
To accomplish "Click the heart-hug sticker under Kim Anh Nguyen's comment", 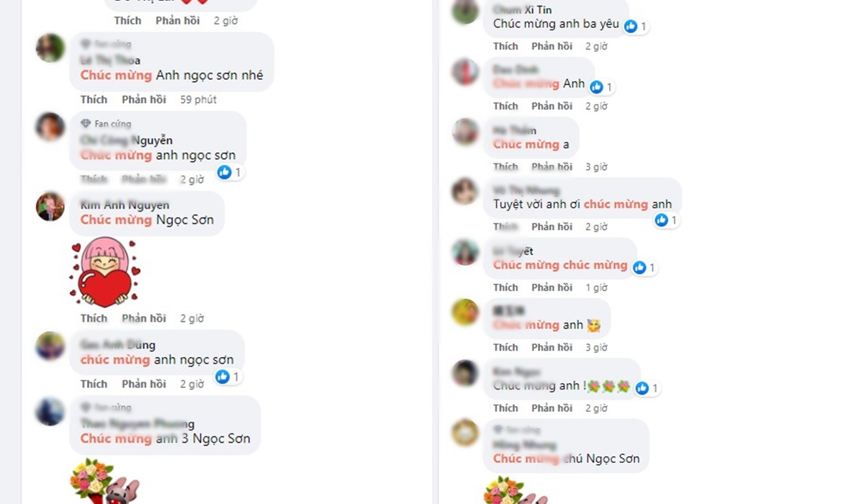I will 105,273.
